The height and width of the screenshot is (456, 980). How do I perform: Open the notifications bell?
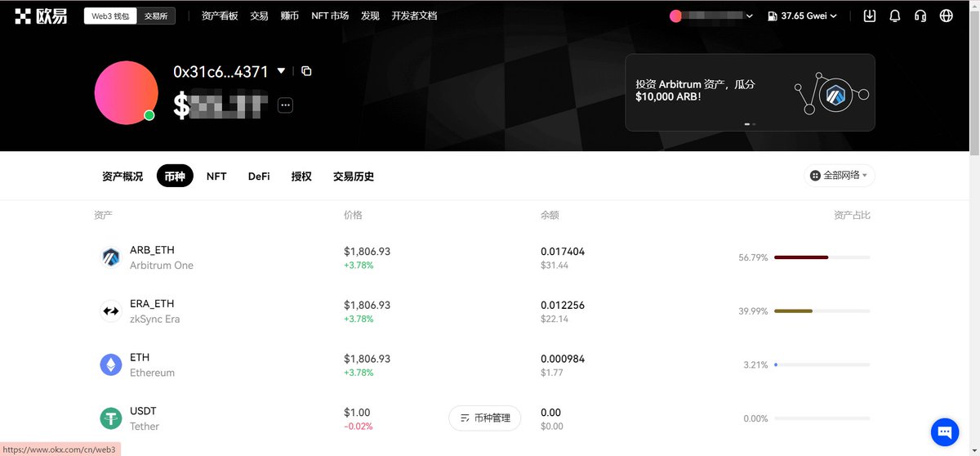895,16
